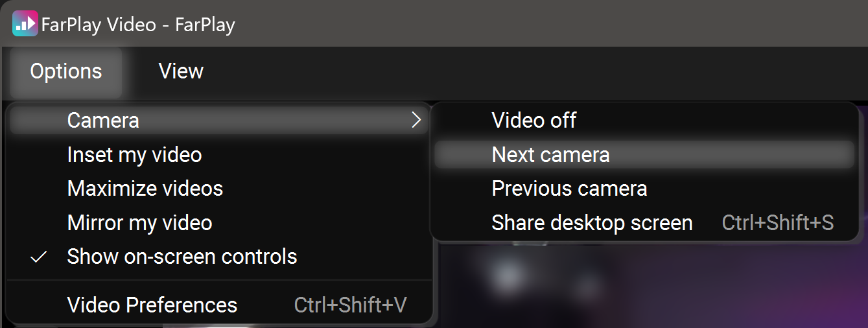Viewport: 868px width, 328px height.
Task: Enable Inset my video
Action: (x=134, y=155)
